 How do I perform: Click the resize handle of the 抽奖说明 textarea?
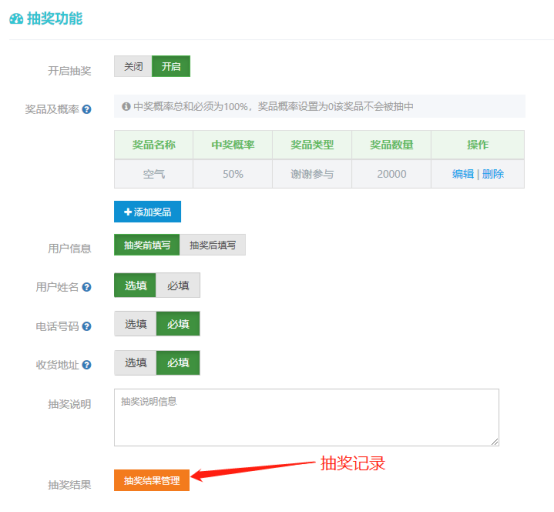[495, 442]
